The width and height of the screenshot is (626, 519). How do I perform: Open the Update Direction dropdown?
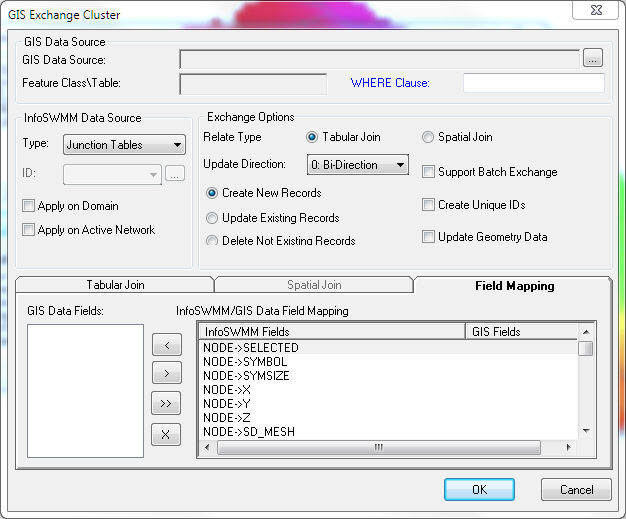pyautogui.click(x=358, y=164)
